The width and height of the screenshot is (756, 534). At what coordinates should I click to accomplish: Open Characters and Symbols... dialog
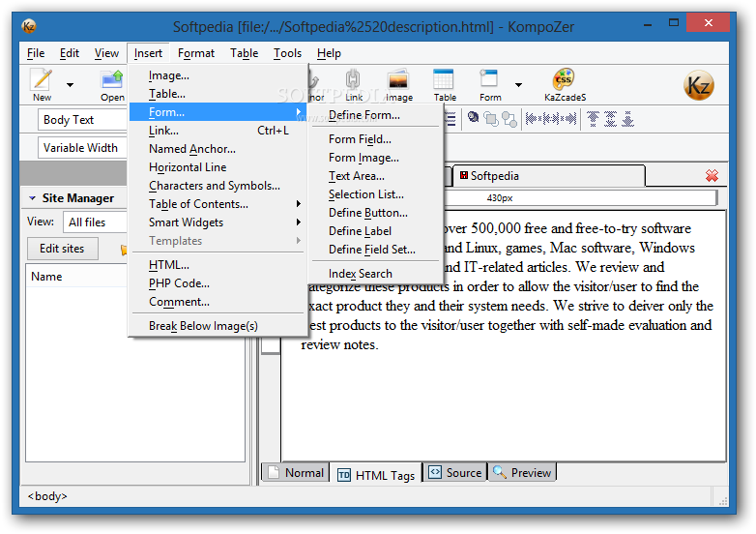[x=218, y=186]
